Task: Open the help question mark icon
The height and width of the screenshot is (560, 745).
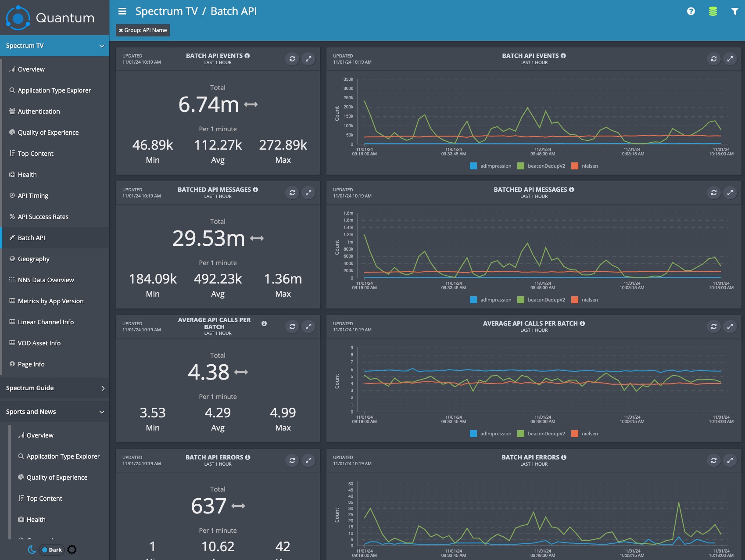Action: [691, 11]
